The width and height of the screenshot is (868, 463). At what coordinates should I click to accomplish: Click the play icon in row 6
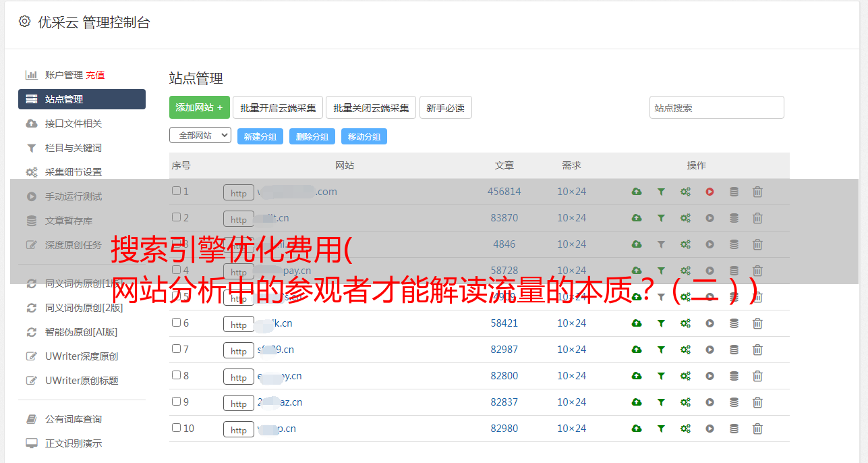710,323
